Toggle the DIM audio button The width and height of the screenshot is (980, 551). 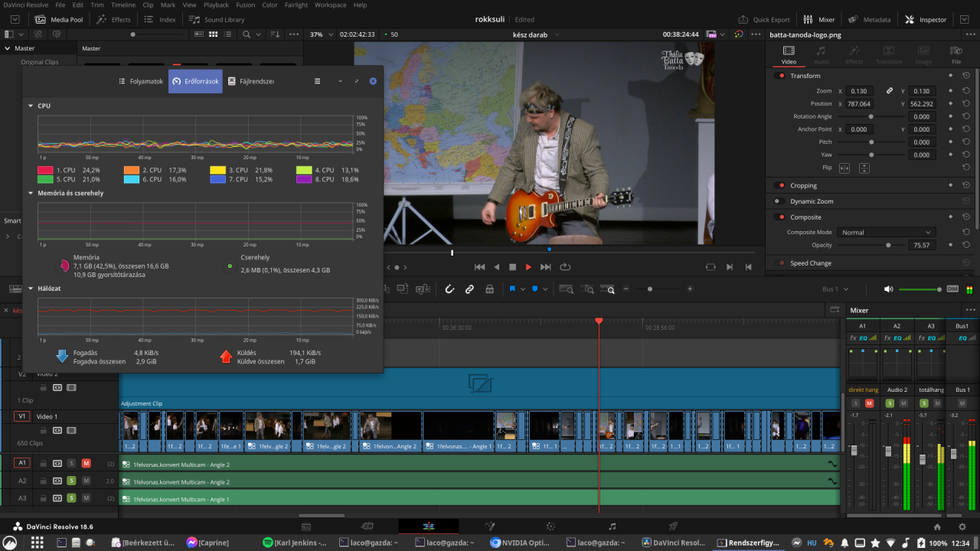(x=952, y=289)
